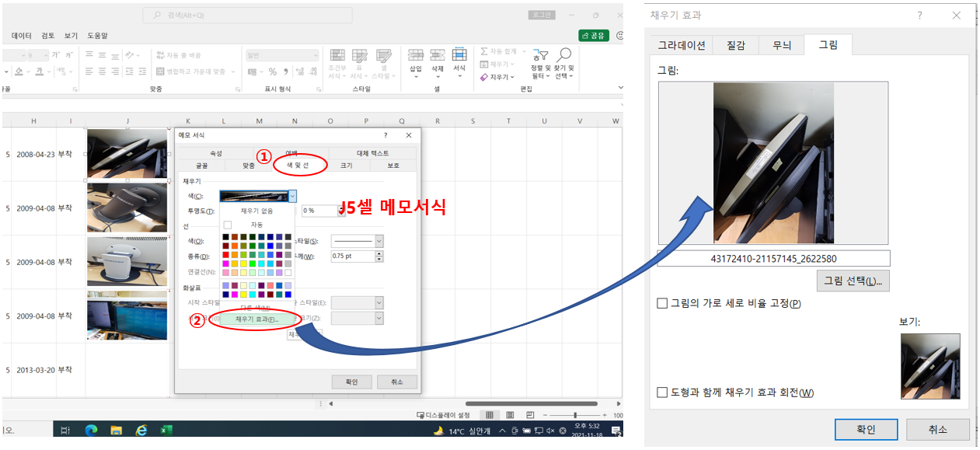This screenshot has width=980, height=450.
Task: Click the Select Picture (그림 선택) button
Action: 853,281
